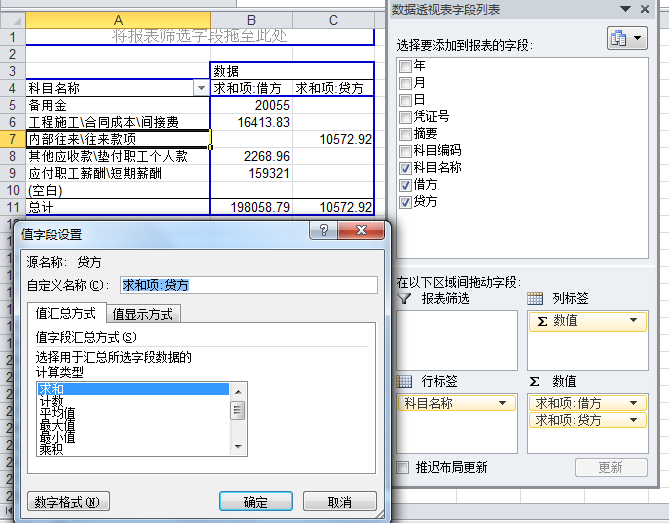Image resolution: width=669 pixels, height=523 pixels.
Task: Expand the 数值 dropdown in 列标签 area
Action: point(634,321)
